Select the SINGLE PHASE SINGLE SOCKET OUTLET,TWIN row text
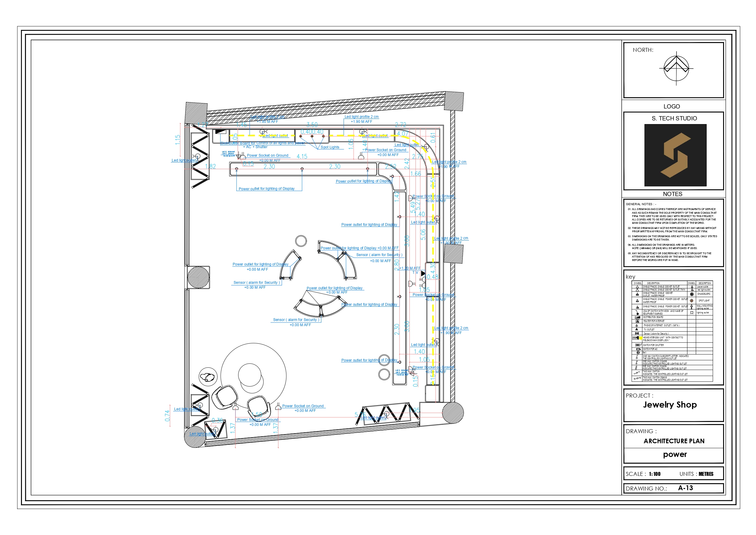 [x=664, y=290]
